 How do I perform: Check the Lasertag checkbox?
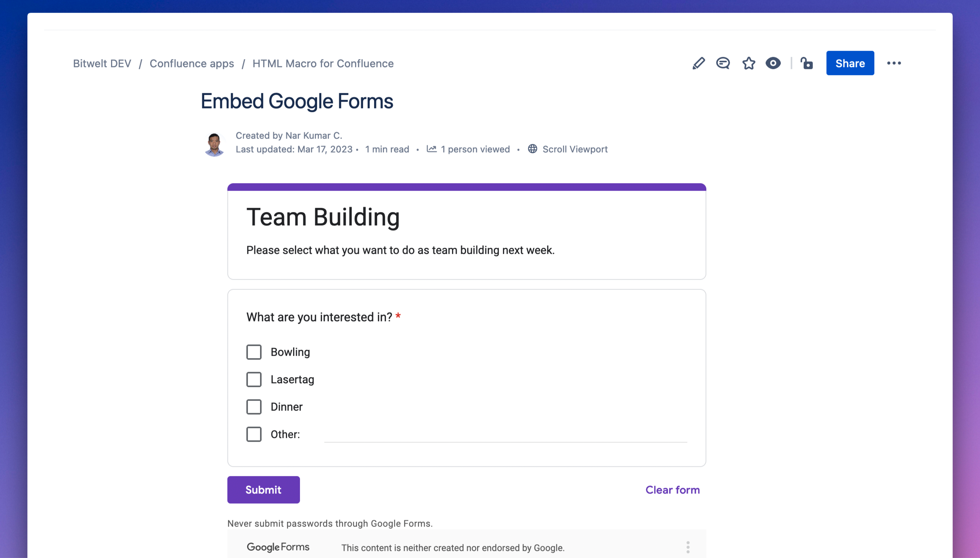[254, 379]
